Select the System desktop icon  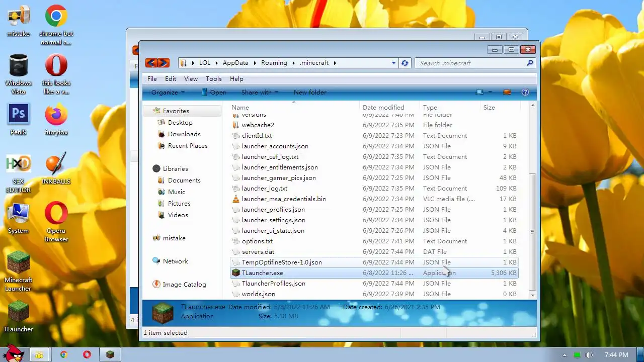coord(18,218)
